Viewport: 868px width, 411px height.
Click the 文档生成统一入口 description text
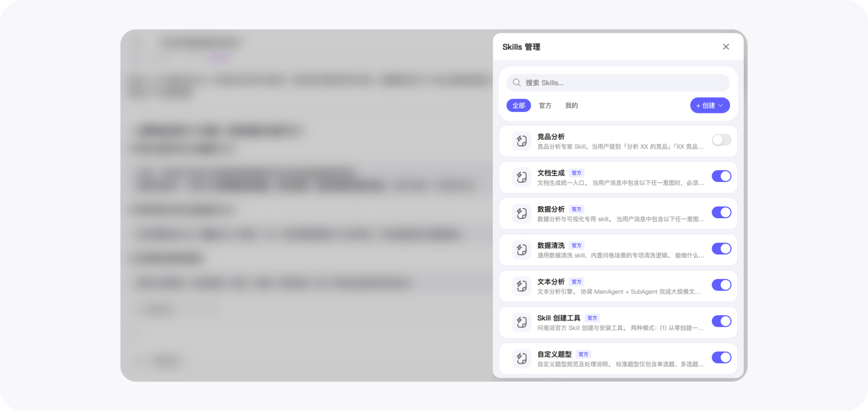coord(620,183)
